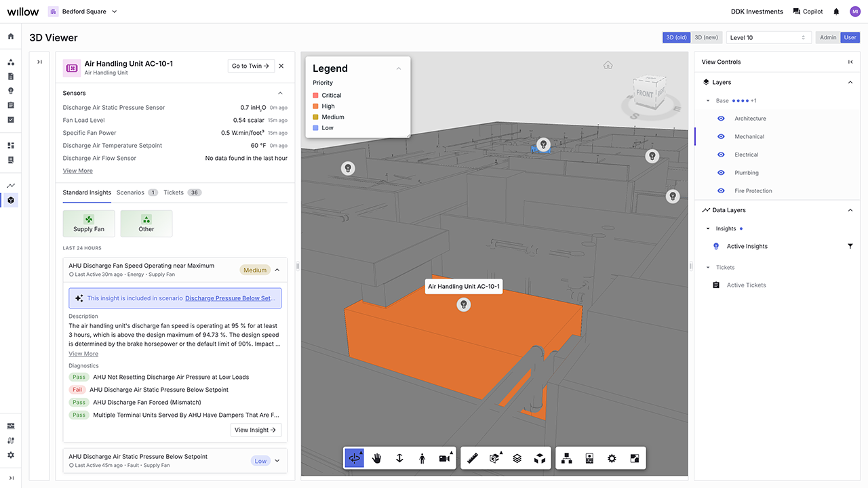This screenshot has width=868, height=488.
Task: Toggle visibility of Plumbing layer
Action: pyautogui.click(x=721, y=173)
